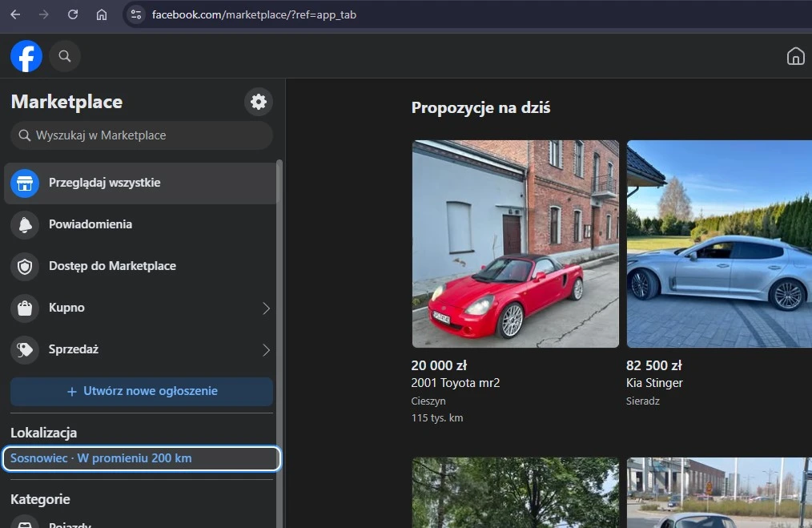Open the 2001 Toyota mr2 title link

(456, 383)
